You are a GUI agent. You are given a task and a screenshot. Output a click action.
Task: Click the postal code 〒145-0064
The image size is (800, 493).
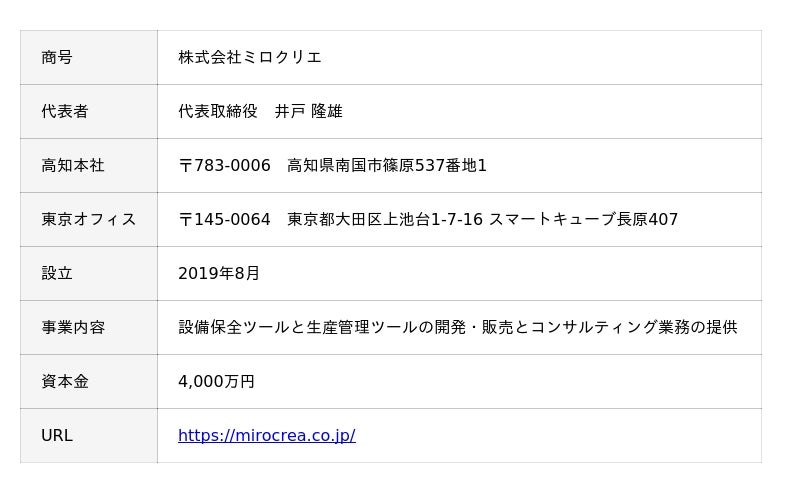[224, 219]
